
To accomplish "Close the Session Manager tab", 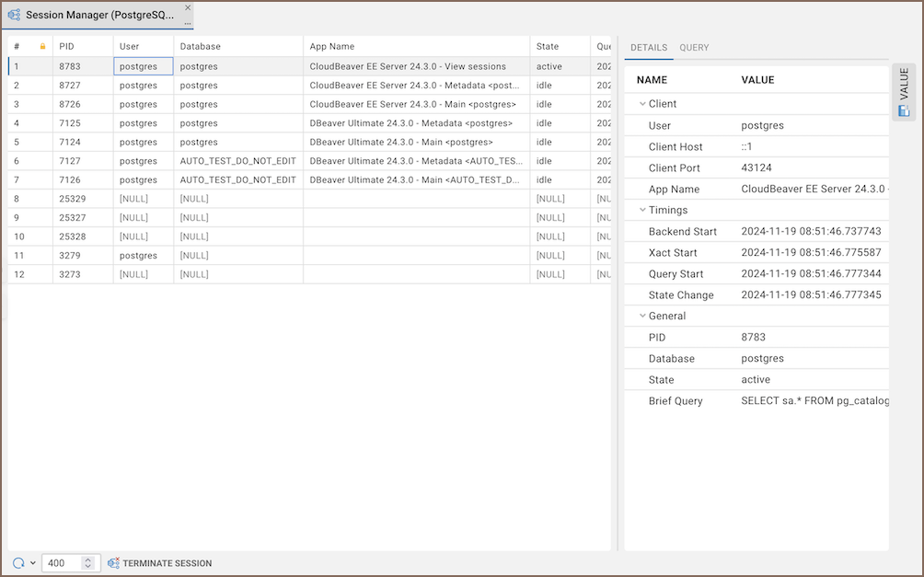I will [188, 8].
